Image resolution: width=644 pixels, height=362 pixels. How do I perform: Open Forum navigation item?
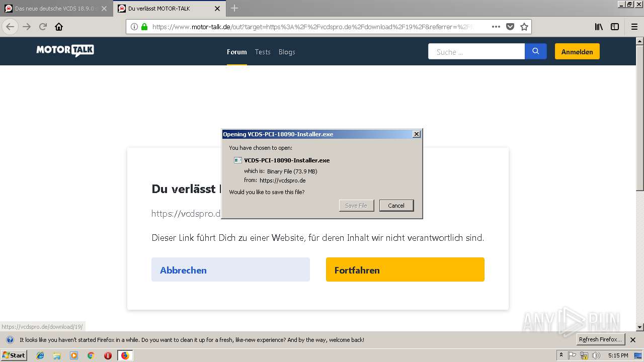(x=236, y=52)
